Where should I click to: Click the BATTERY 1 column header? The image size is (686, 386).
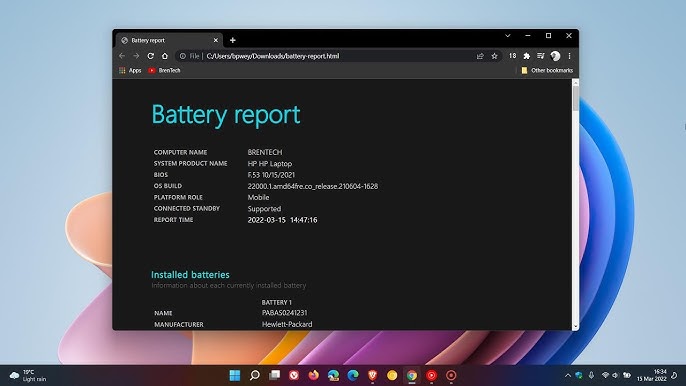tap(276, 302)
